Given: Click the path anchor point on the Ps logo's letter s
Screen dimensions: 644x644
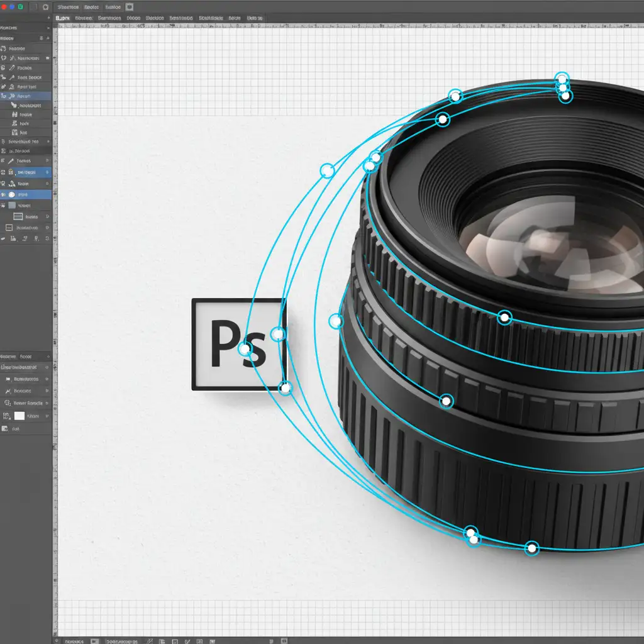Looking at the screenshot, I should (x=245, y=348).
